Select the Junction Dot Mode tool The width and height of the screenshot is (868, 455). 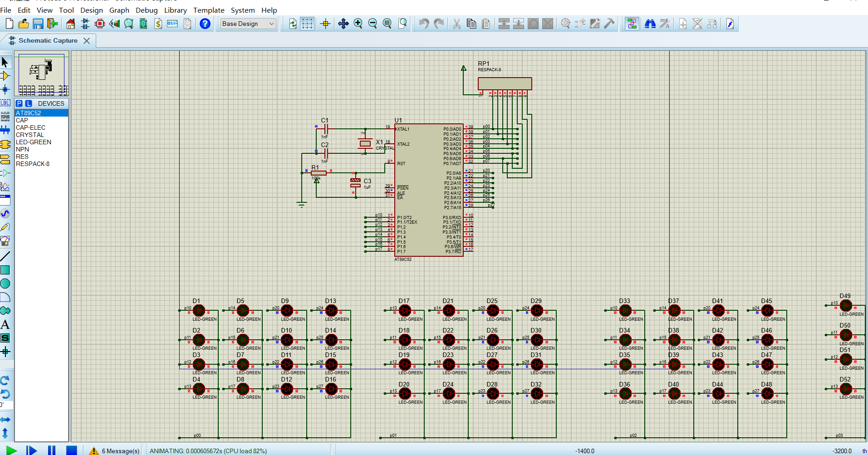(x=5, y=89)
